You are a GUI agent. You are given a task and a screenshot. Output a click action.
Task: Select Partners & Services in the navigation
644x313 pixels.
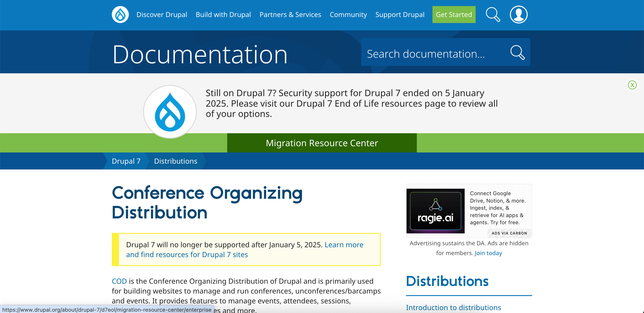tap(290, 15)
